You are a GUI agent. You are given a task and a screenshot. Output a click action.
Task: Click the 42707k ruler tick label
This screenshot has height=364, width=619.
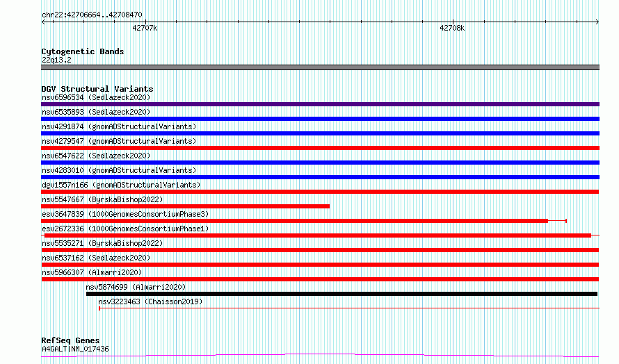145,28
